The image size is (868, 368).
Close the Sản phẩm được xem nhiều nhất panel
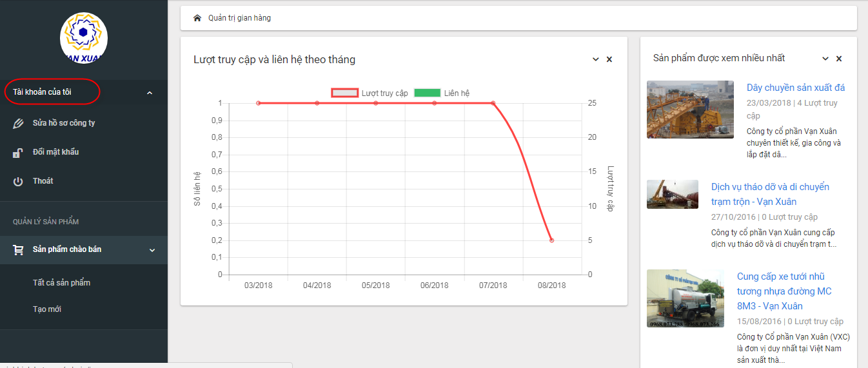coord(839,59)
